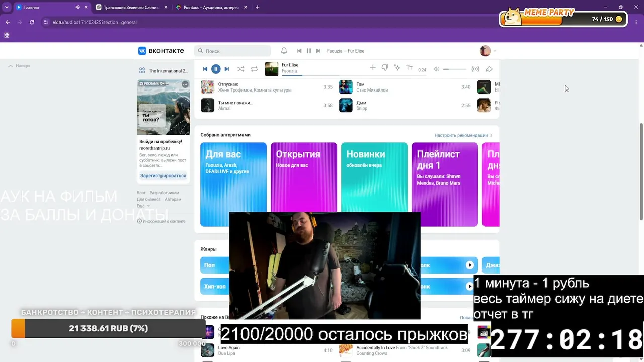644x362 pixels.
Task: Toggle broadcast music to status
Action: pos(475,69)
